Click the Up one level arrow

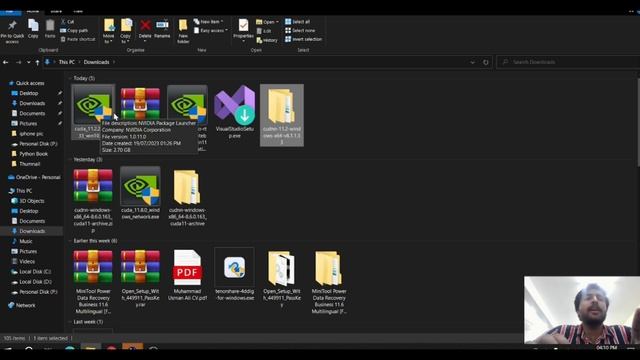point(38,62)
